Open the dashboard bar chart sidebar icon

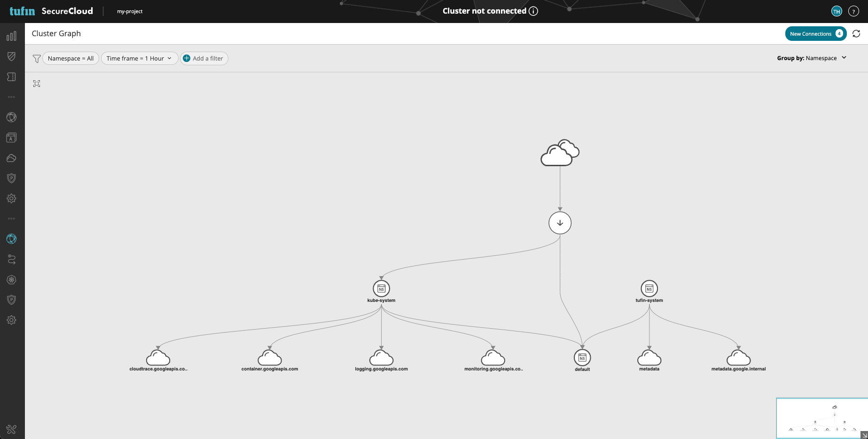click(x=12, y=36)
